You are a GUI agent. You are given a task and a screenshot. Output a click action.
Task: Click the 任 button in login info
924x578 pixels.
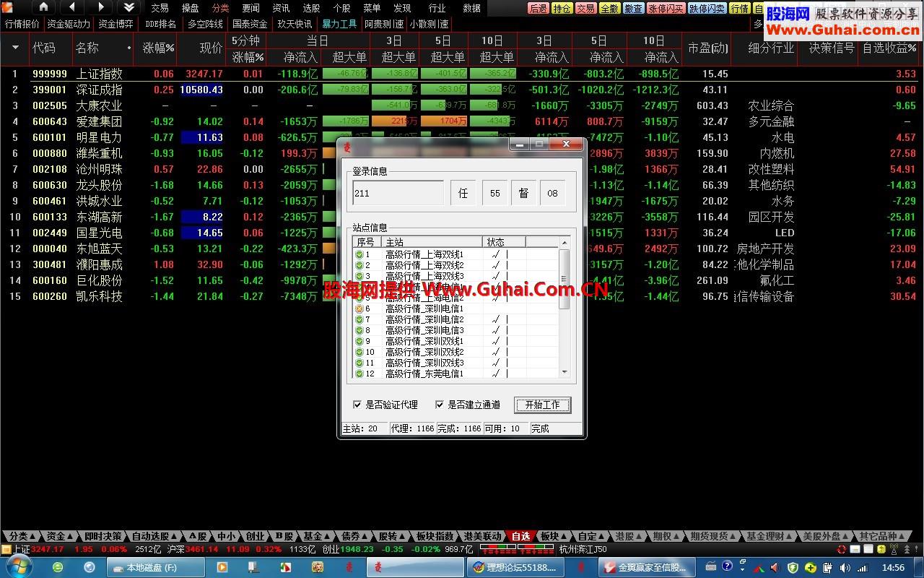pyautogui.click(x=464, y=193)
